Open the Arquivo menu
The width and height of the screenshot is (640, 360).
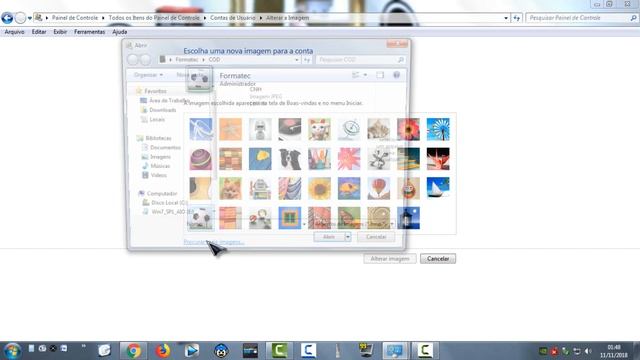click(14, 32)
